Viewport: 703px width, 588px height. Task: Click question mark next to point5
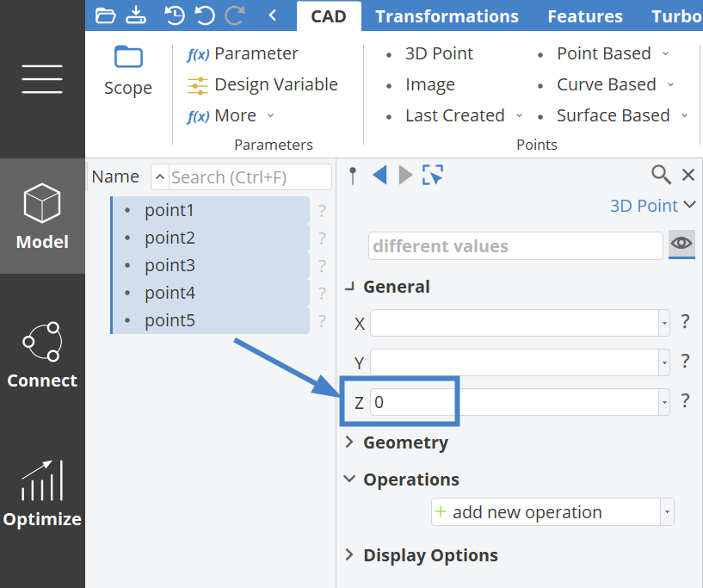pos(322,321)
